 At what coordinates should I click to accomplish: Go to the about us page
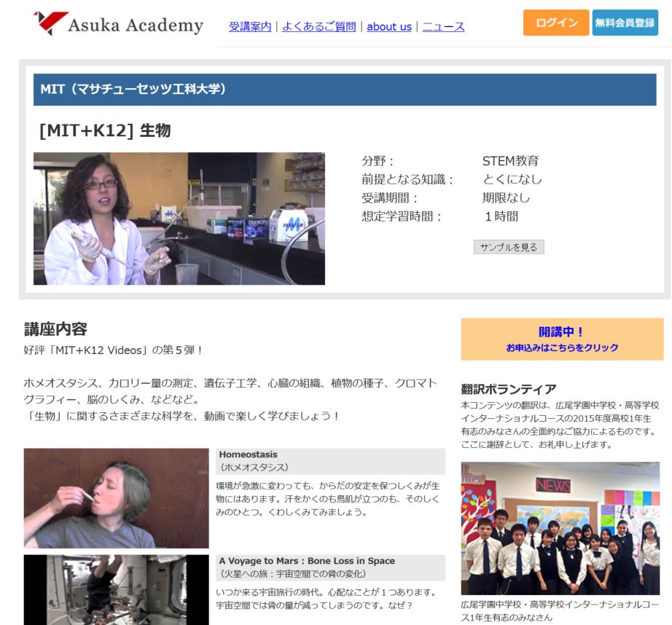click(x=389, y=26)
